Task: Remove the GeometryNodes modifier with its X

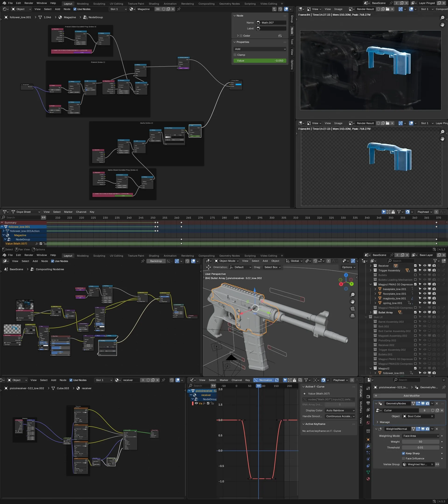Action: coord(437,403)
